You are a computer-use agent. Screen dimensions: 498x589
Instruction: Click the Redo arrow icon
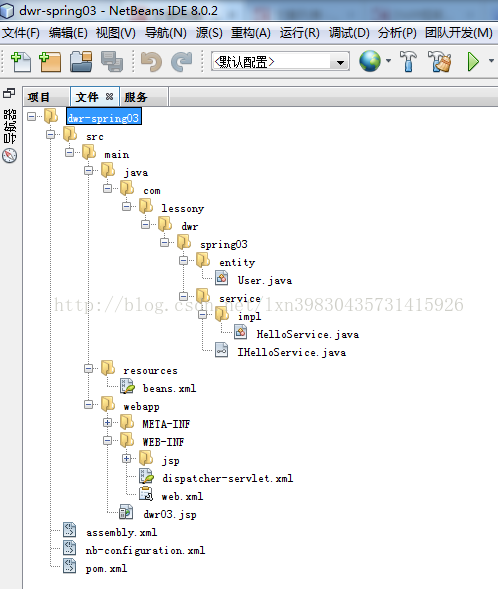click(182, 62)
